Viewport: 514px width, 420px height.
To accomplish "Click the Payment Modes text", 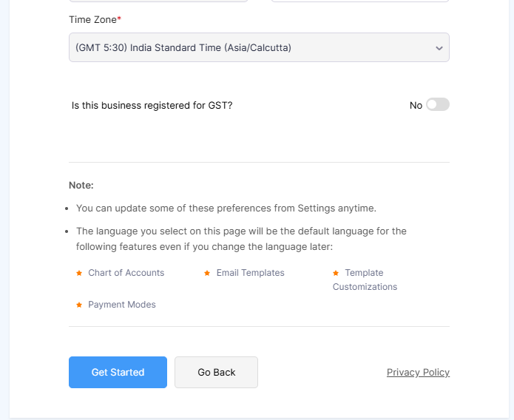I will pos(122,305).
